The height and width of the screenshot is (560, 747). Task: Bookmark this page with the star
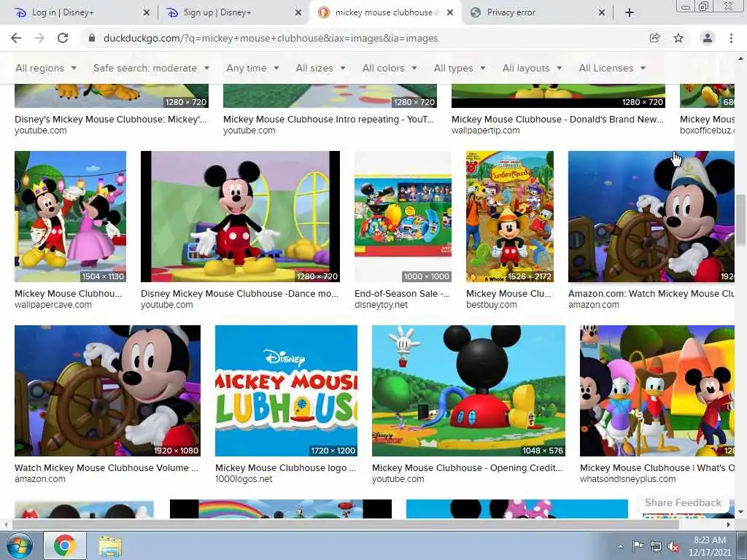click(678, 38)
